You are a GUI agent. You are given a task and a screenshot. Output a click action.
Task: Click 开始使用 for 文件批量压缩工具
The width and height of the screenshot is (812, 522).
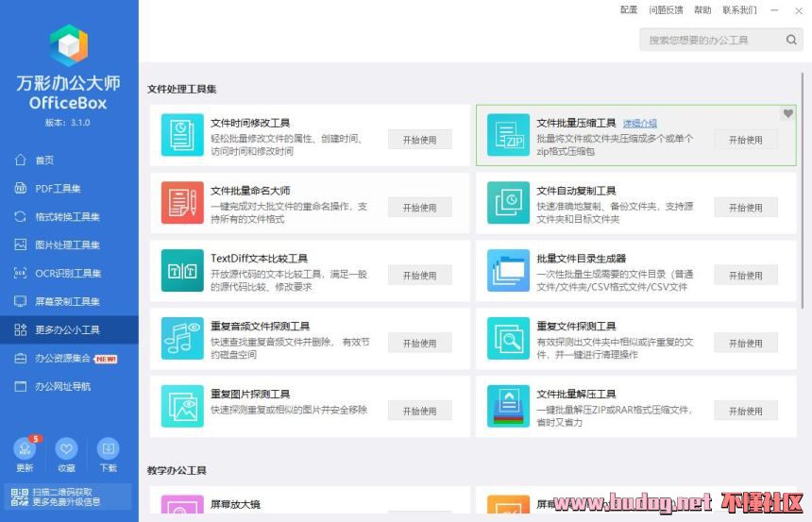[746, 140]
